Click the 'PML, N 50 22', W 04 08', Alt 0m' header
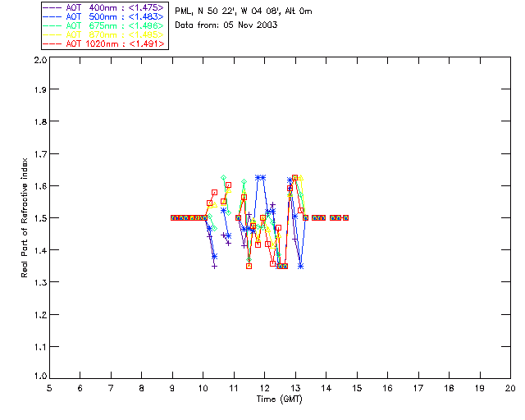This screenshot has height=420, width=525. (244, 11)
